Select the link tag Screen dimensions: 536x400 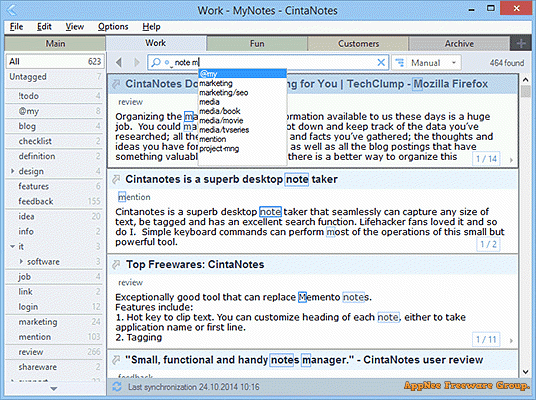[x=55, y=291]
